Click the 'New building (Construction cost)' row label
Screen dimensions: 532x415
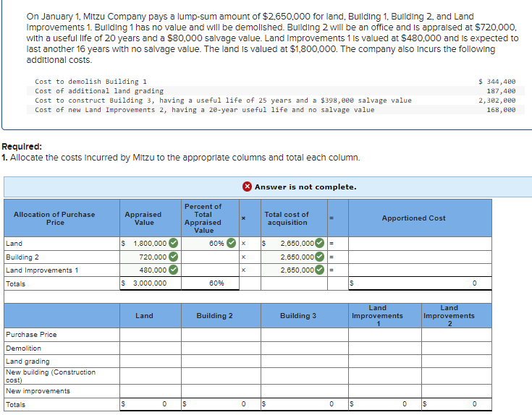click(x=51, y=376)
